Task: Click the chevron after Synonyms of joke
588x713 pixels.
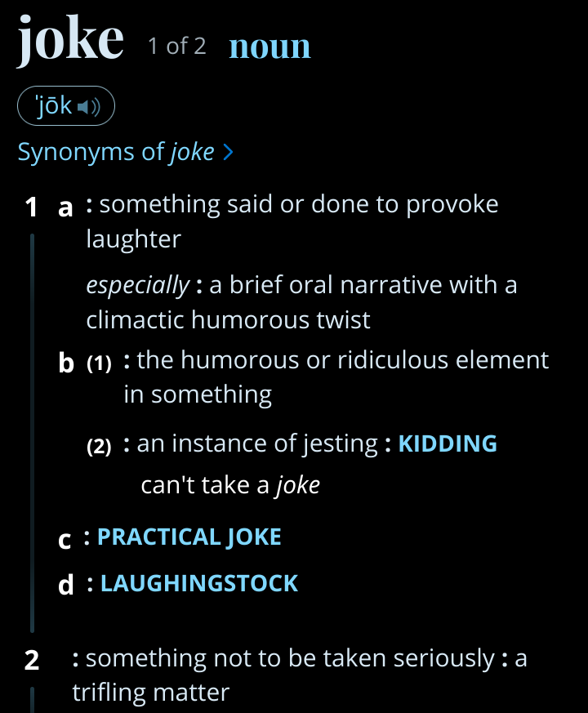Action: (x=228, y=153)
